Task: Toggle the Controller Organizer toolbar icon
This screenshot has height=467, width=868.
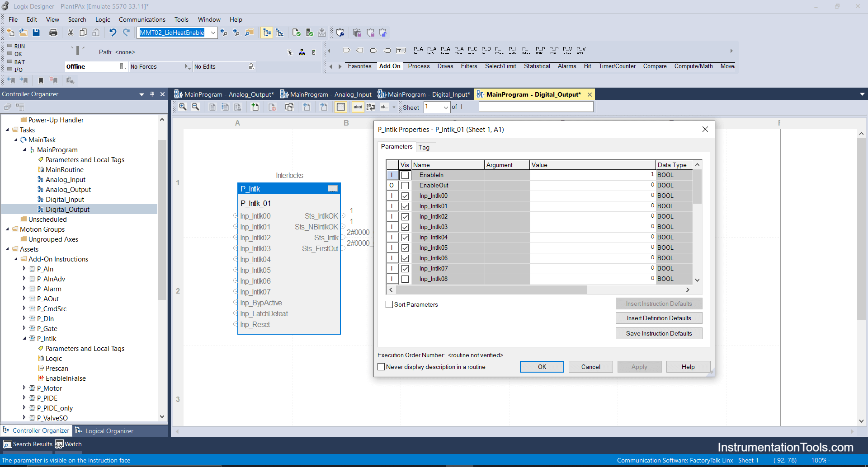Action: [x=267, y=33]
